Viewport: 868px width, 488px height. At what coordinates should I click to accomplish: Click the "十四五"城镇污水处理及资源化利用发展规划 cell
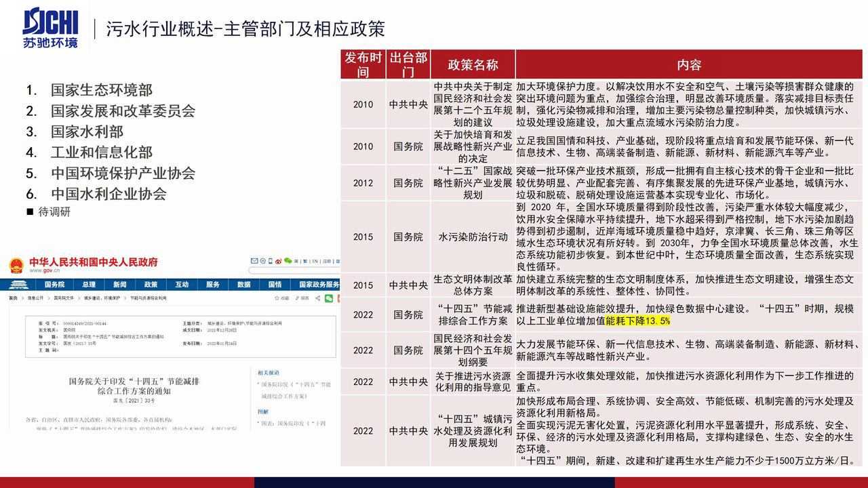pos(473,431)
